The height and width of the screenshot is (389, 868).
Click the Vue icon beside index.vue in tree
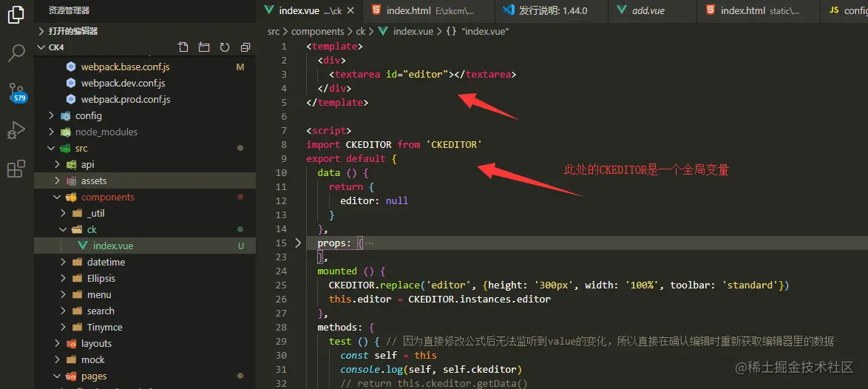coord(83,246)
